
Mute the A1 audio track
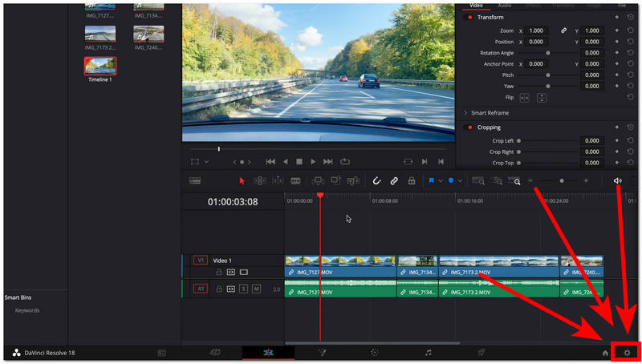coord(256,289)
